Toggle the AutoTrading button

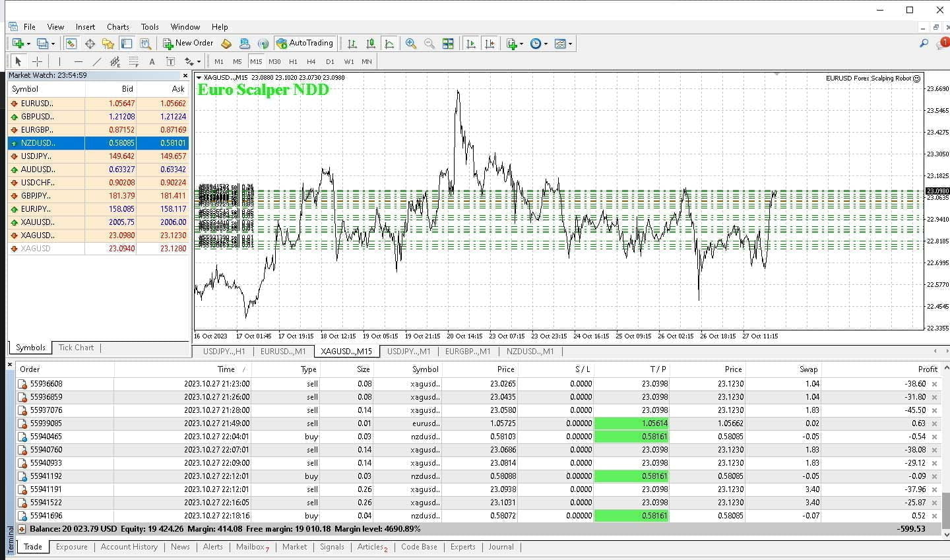304,44
